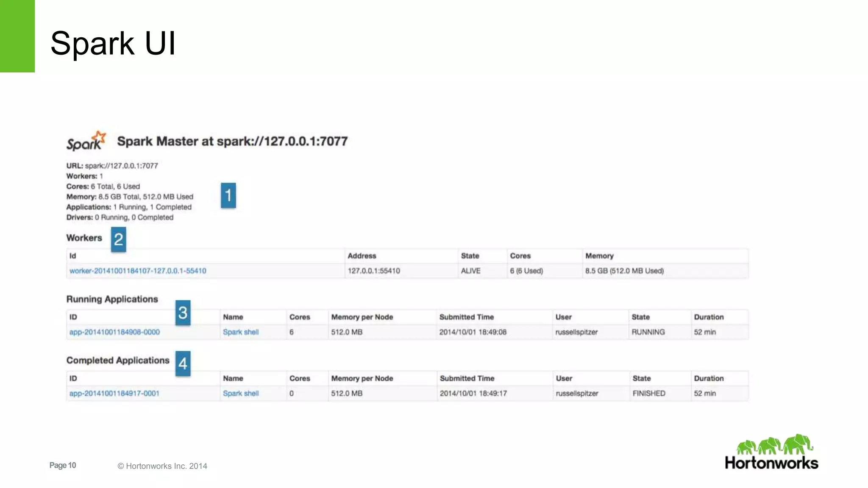Click the URL: spark://127.0.0.1:7077 line
The height and width of the screenshot is (488, 868).
point(112,166)
